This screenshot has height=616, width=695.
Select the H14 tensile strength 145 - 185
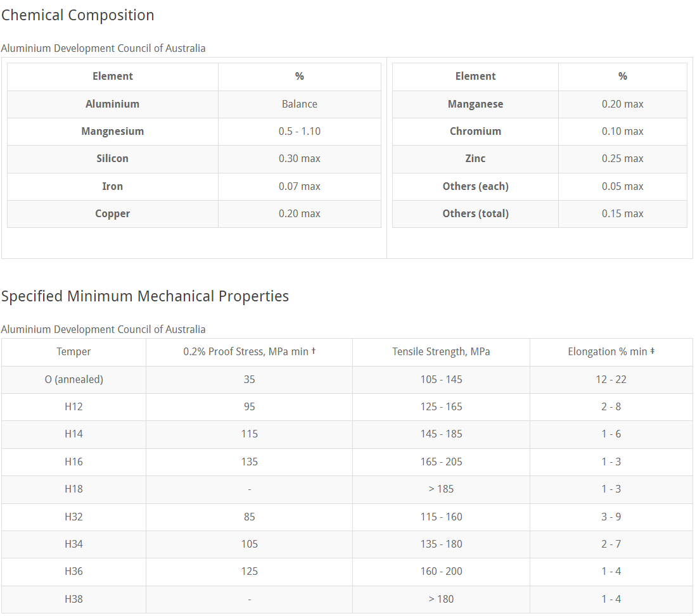pos(441,434)
